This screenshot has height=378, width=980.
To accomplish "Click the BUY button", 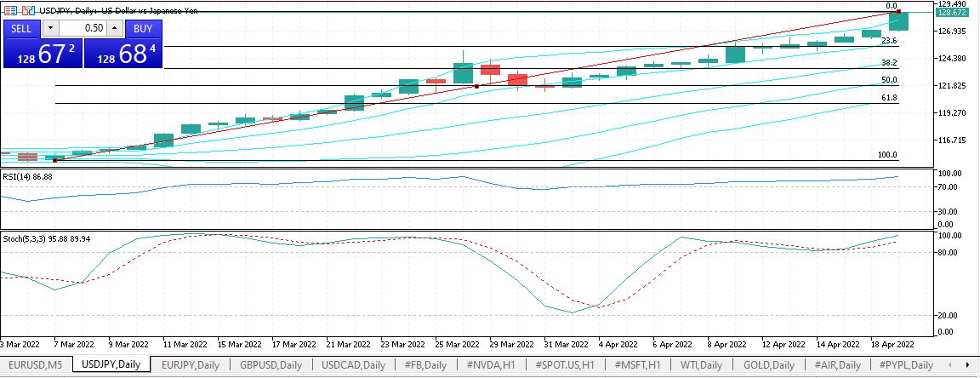I will click(x=143, y=29).
